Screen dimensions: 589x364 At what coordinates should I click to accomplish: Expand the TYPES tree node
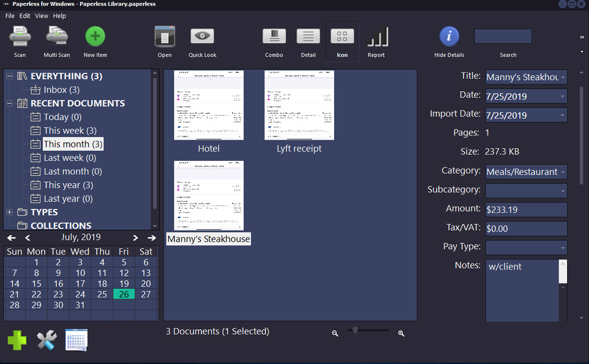(x=9, y=212)
